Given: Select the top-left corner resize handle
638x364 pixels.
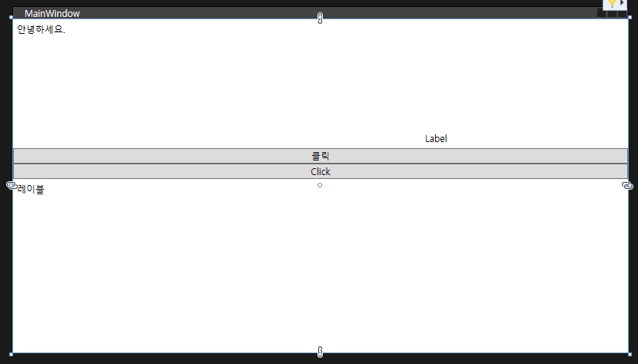Looking at the screenshot, I should [12, 18].
